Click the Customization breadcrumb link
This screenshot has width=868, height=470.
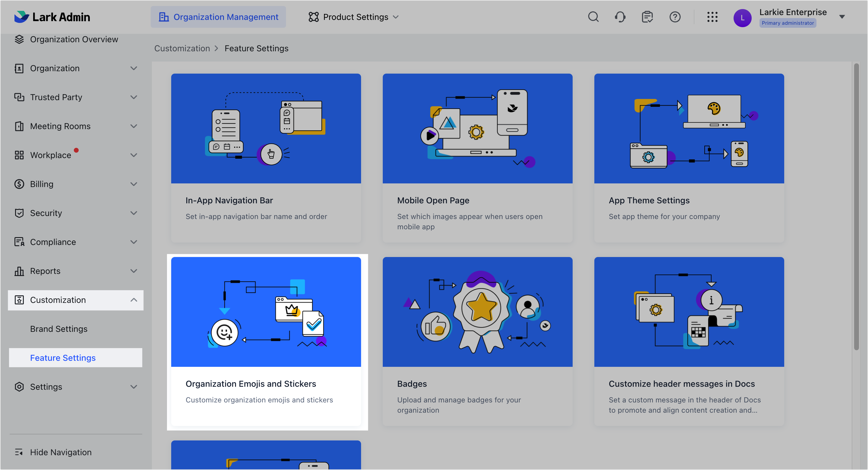pos(182,48)
